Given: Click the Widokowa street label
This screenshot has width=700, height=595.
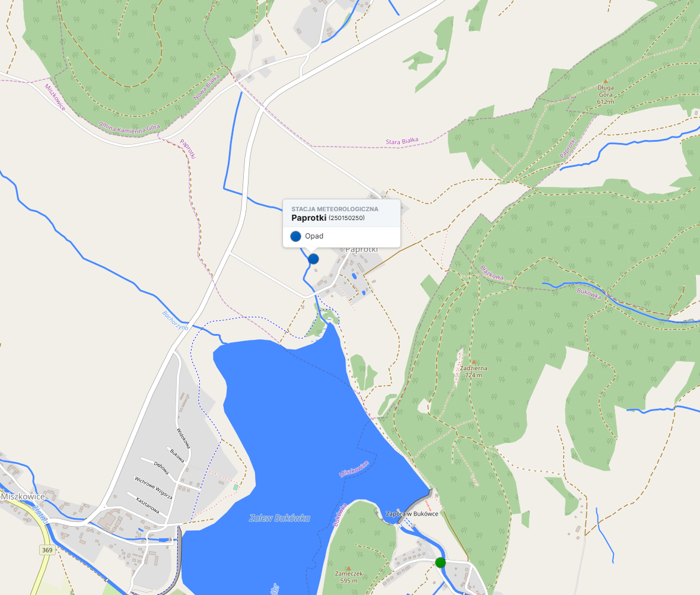Looking at the screenshot, I should [x=183, y=438].
